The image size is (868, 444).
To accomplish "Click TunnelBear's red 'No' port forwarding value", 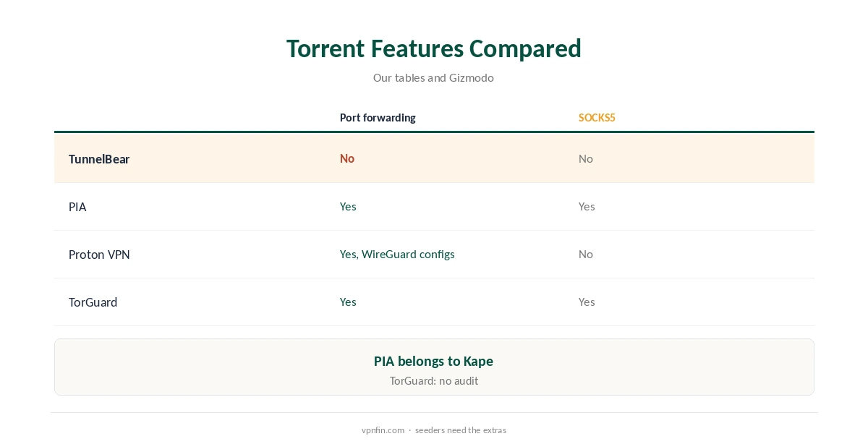I will click(347, 158).
